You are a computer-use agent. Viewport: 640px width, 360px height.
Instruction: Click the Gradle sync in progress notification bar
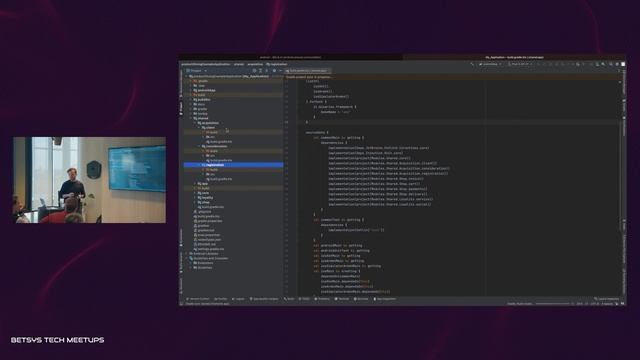coord(452,77)
